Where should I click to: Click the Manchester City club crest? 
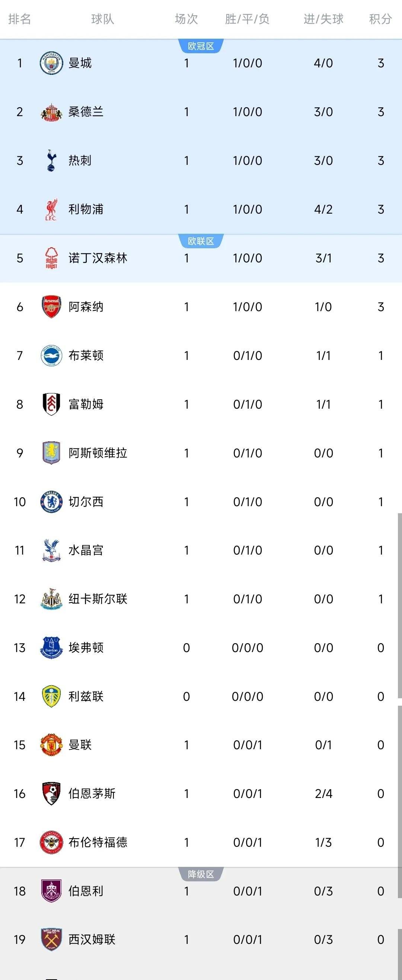[51, 63]
